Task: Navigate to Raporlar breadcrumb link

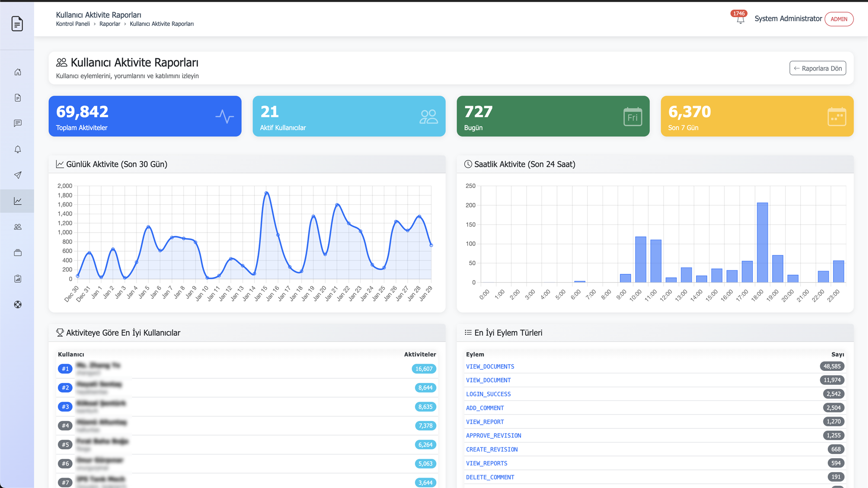Action: (x=110, y=24)
